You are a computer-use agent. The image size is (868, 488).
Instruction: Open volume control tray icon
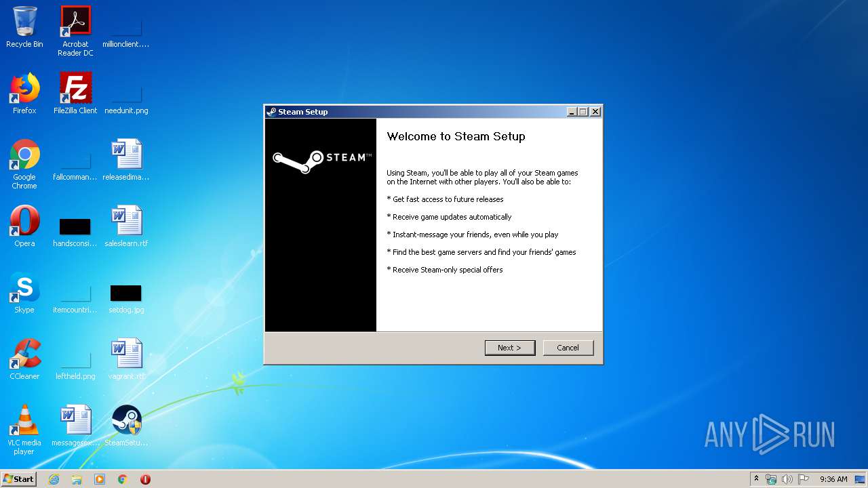tap(787, 479)
